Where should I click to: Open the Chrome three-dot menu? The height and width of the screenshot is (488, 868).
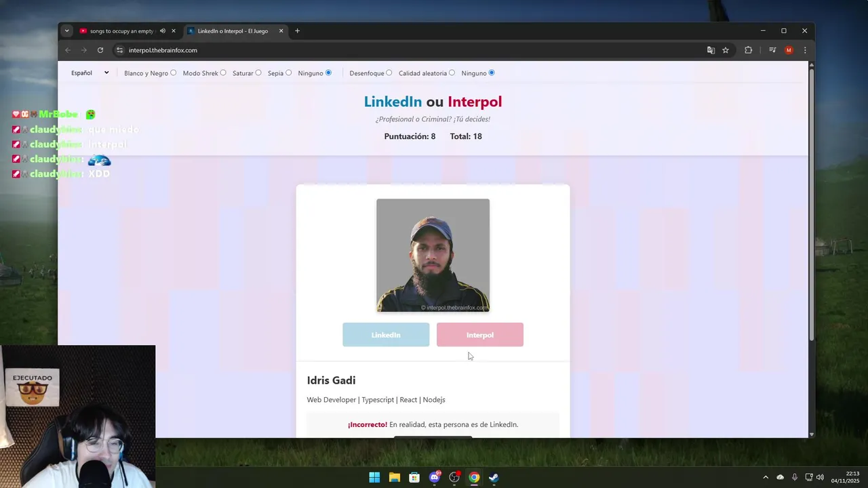pyautogui.click(x=805, y=50)
